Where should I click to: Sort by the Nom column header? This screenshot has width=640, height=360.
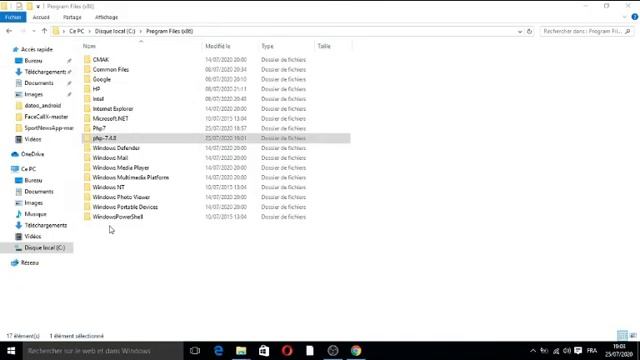[89, 46]
